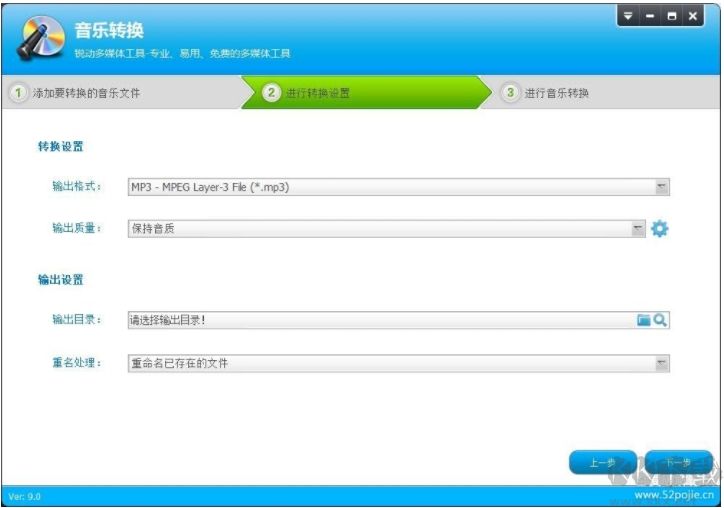
Task: Expand the 输出格式 MP3 format dropdown
Action: click(x=662, y=187)
